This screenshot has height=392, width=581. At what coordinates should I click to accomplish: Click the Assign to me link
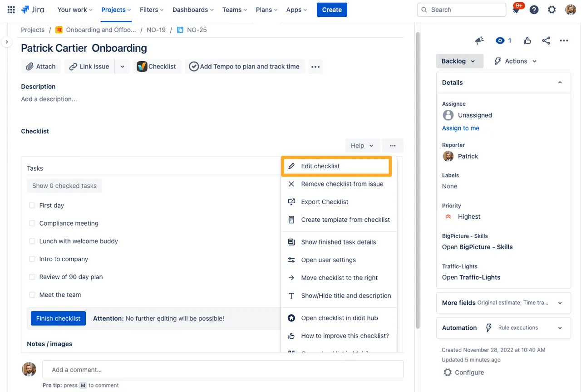coord(461,128)
